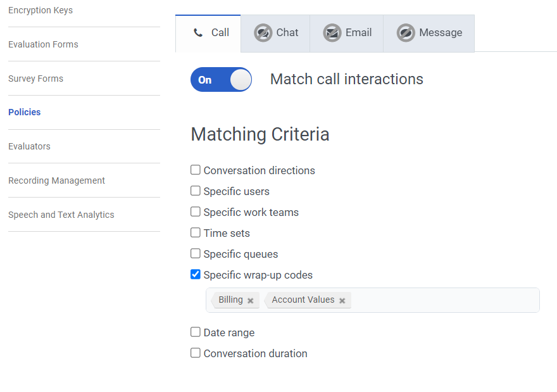Click the disabled chat icon
The image size is (557, 392).
pyautogui.click(x=263, y=33)
